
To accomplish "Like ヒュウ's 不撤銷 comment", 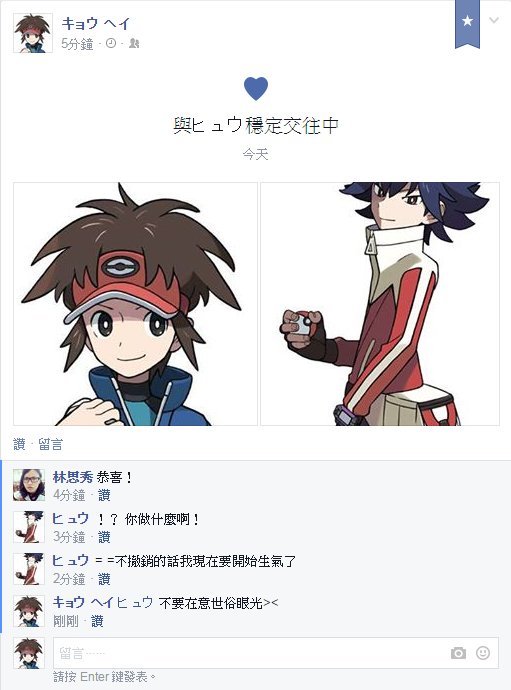I will (104, 579).
